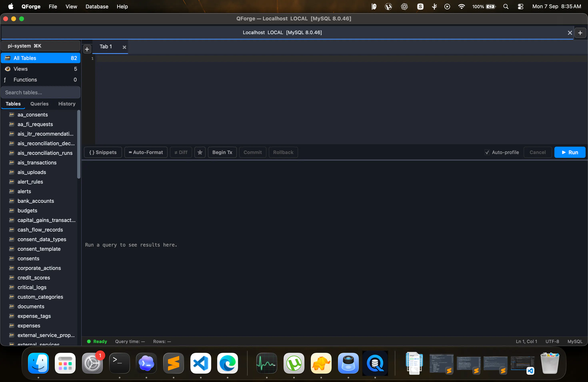Click the Search tables input field
Screen dimensions: 588x382
coord(41,92)
